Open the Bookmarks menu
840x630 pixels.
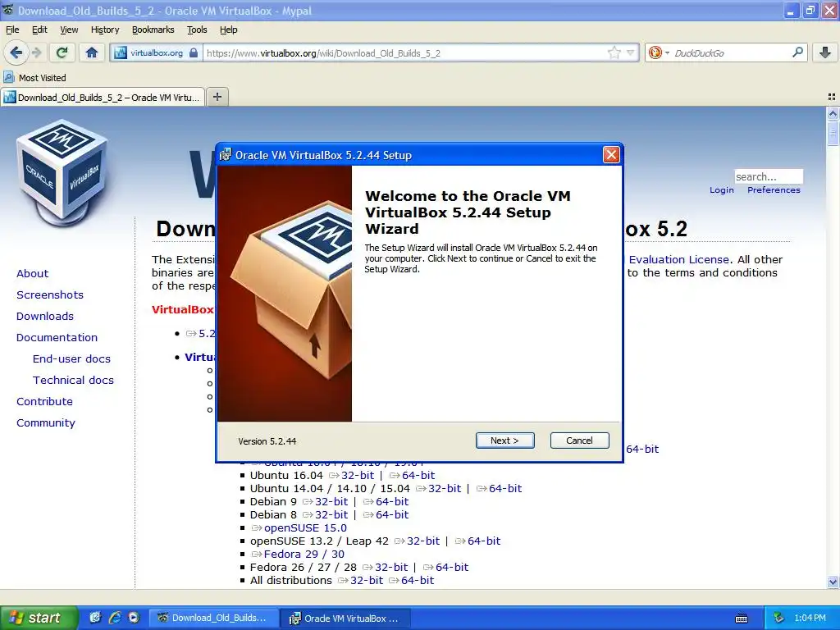[153, 30]
